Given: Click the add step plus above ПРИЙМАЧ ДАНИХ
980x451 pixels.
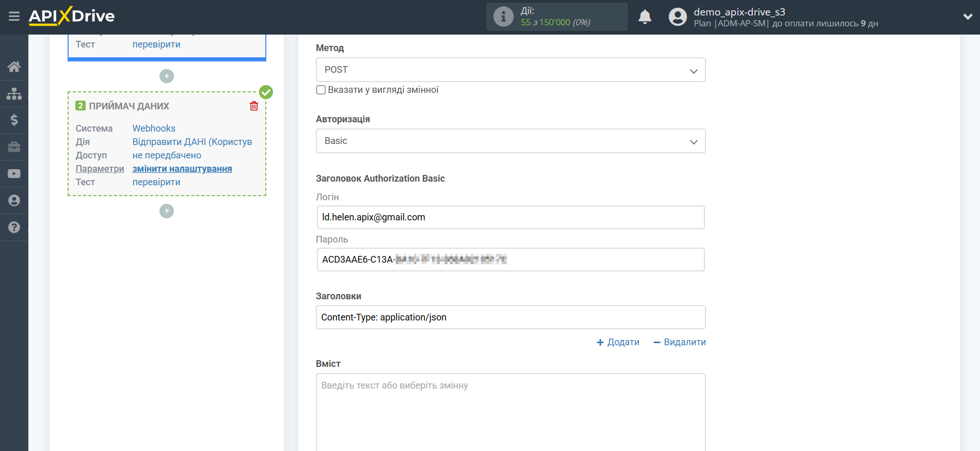Looking at the screenshot, I should coord(167,76).
